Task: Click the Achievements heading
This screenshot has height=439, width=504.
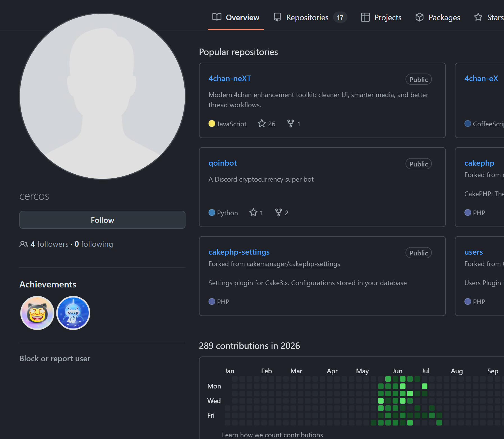Action: pos(48,284)
